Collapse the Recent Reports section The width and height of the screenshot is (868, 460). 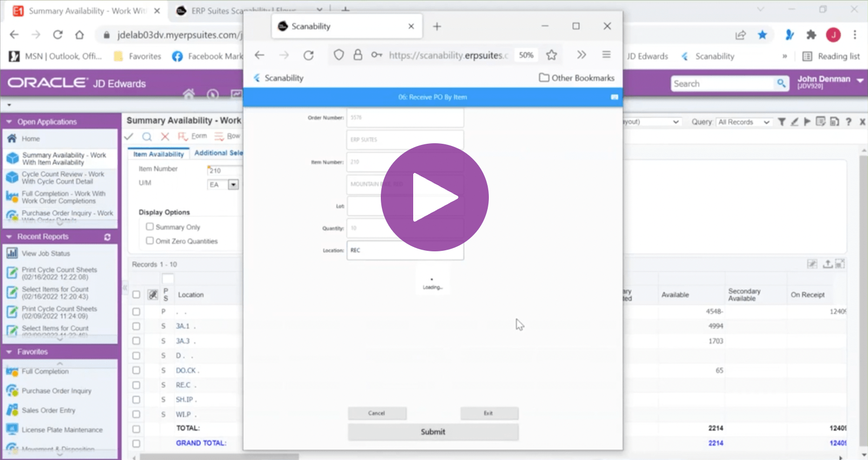click(x=9, y=237)
